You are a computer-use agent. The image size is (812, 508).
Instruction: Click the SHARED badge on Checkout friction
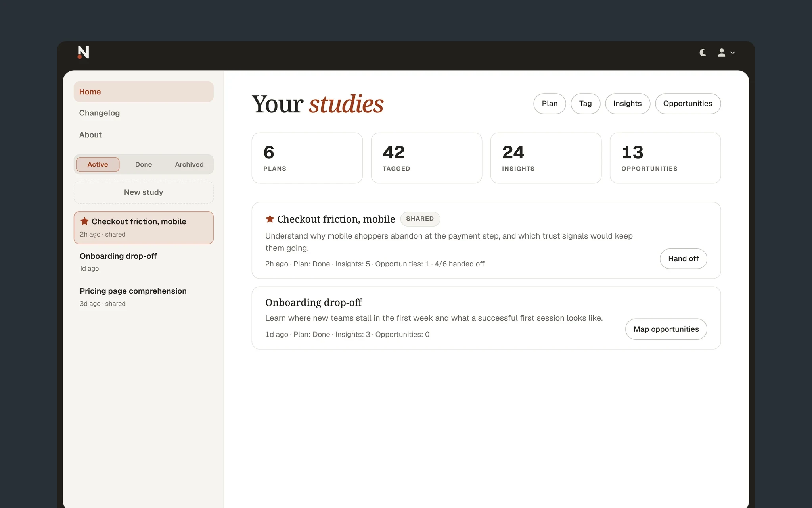coord(420,219)
